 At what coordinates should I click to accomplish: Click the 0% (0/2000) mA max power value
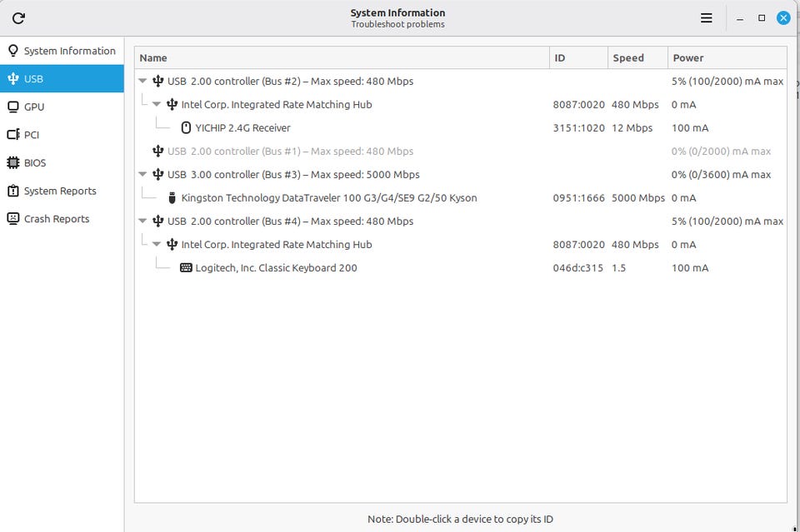721,151
